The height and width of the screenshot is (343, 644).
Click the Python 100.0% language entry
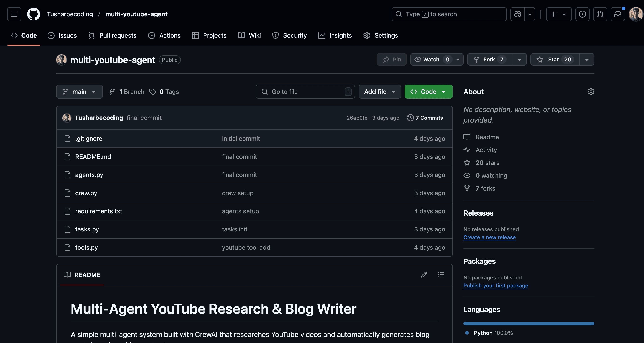click(x=489, y=333)
